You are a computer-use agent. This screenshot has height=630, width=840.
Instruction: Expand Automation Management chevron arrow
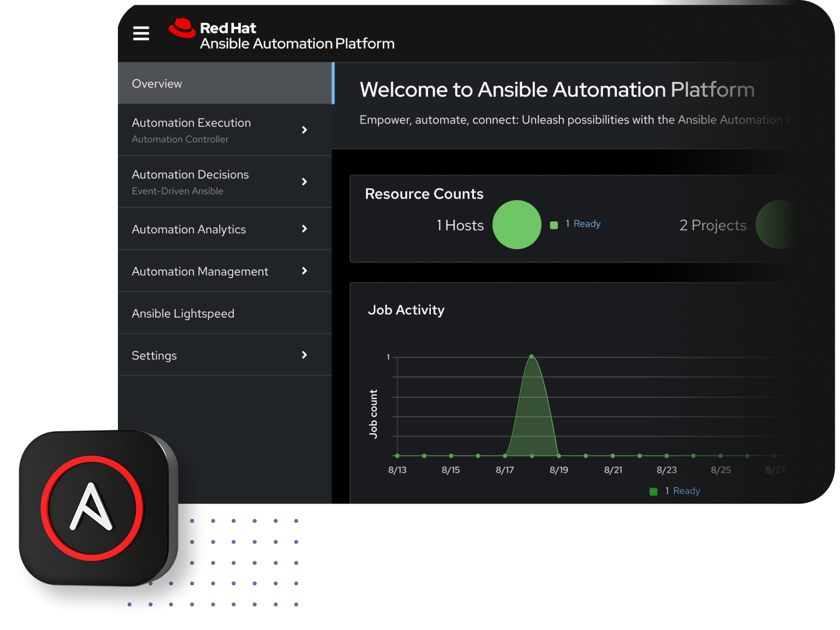click(x=305, y=271)
